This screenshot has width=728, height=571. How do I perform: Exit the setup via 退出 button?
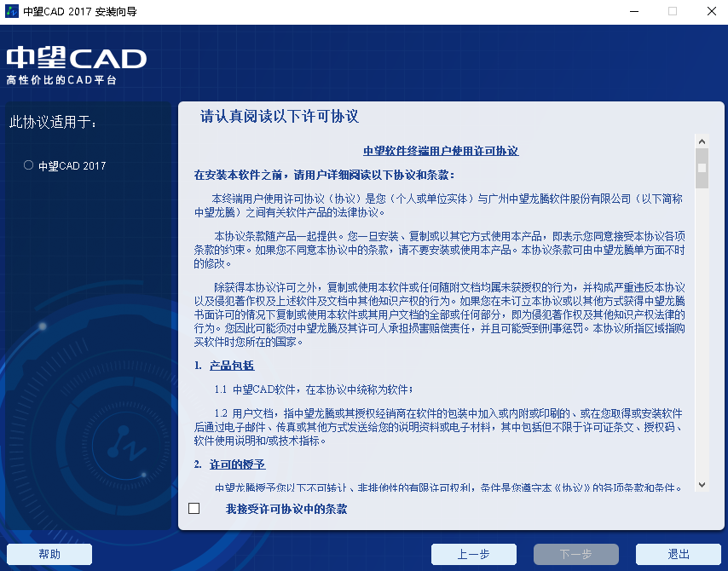point(679,554)
